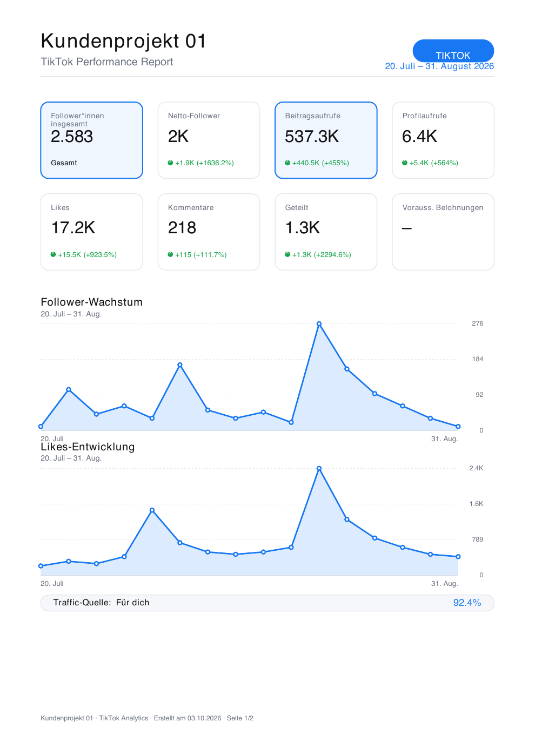Screen dimensions: 535x756
Task: Click the 789 axis label on likes chart
Action: [x=478, y=540]
